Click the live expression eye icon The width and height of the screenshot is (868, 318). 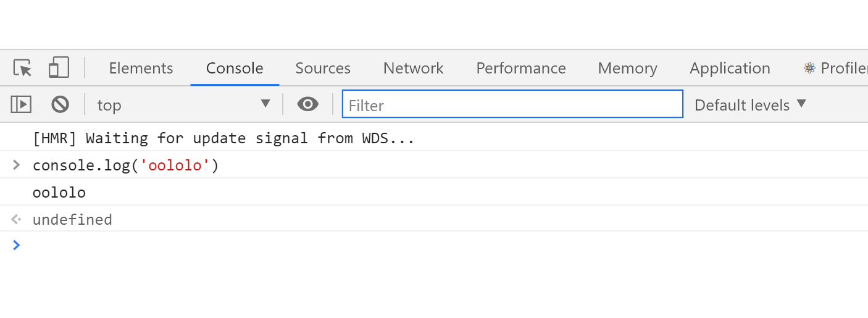pyautogui.click(x=307, y=104)
